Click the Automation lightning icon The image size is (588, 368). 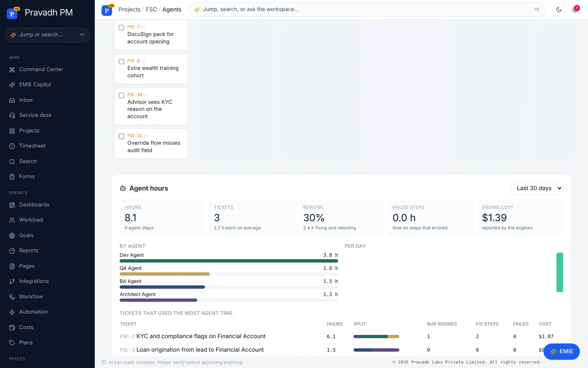click(12, 312)
